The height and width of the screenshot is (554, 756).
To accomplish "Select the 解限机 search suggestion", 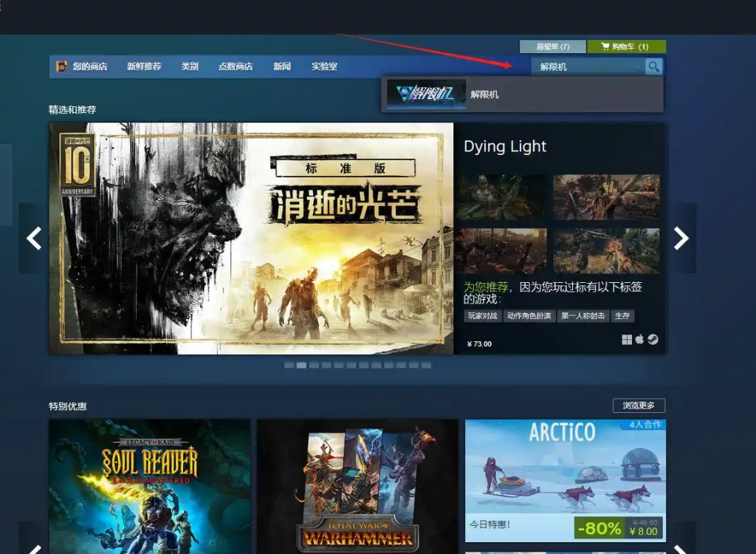I will (x=522, y=95).
